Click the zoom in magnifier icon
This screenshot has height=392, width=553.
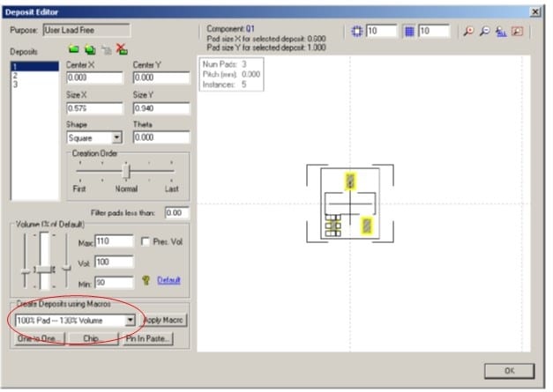(x=468, y=31)
